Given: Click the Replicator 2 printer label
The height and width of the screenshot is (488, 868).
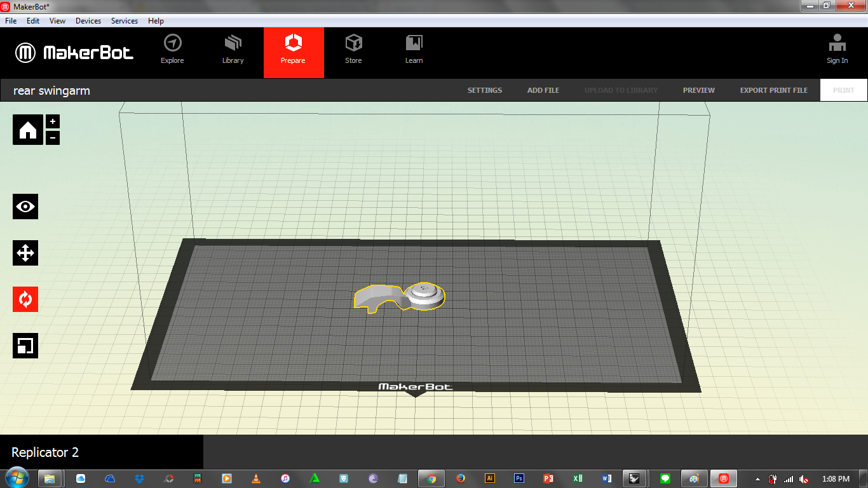Looking at the screenshot, I should pyautogui.click(x=45, y=452).
